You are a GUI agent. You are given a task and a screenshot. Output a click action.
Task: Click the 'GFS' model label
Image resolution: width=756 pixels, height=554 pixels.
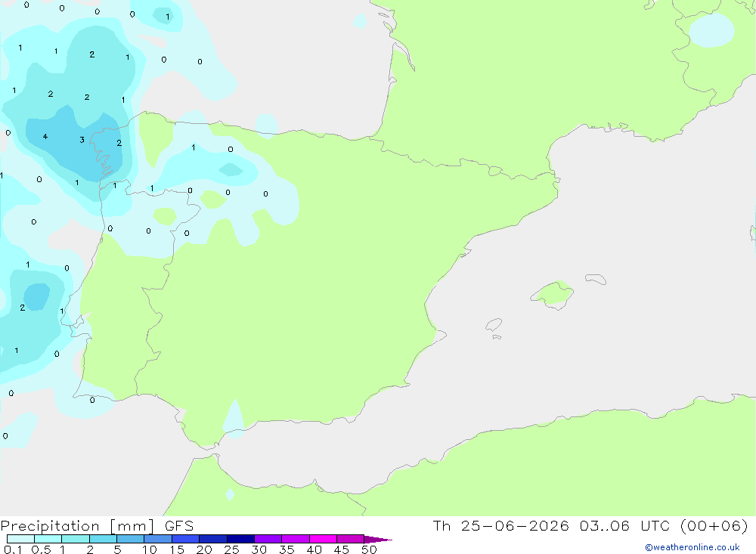179,526
